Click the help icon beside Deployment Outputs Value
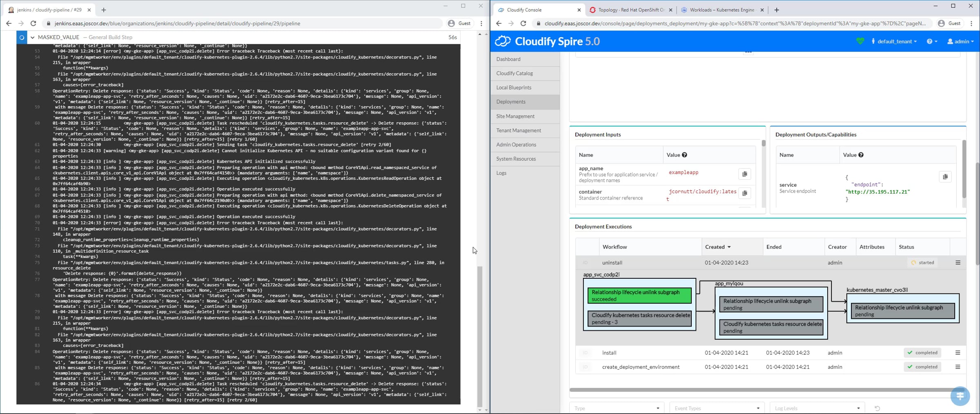This screenshot has width=980, height=414. (x=861, y=155)
